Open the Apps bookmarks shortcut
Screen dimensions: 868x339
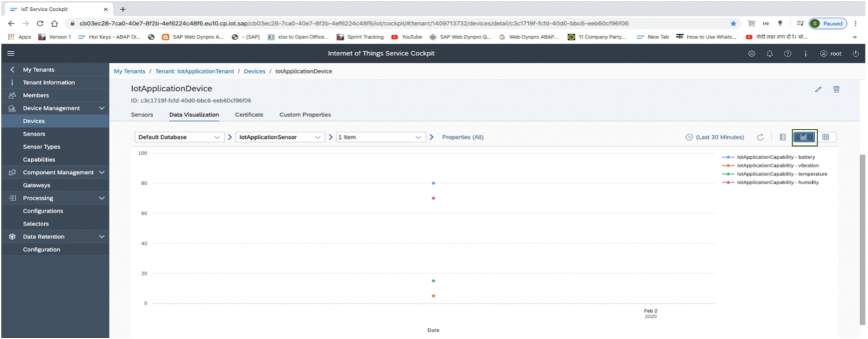19,37
